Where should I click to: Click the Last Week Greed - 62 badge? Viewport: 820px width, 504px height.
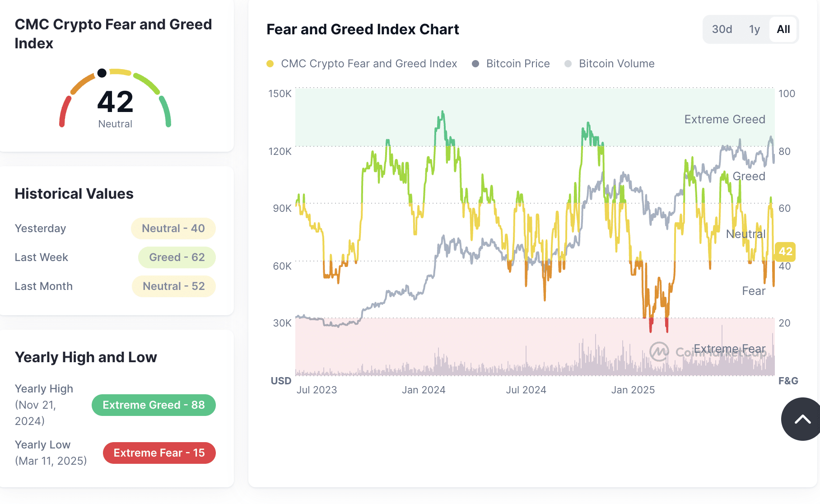tap(177, 257)
